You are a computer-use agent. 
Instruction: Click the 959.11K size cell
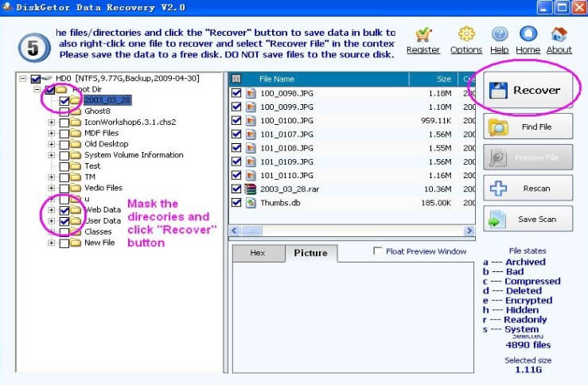pyautogui.click(x=436, y=121)
